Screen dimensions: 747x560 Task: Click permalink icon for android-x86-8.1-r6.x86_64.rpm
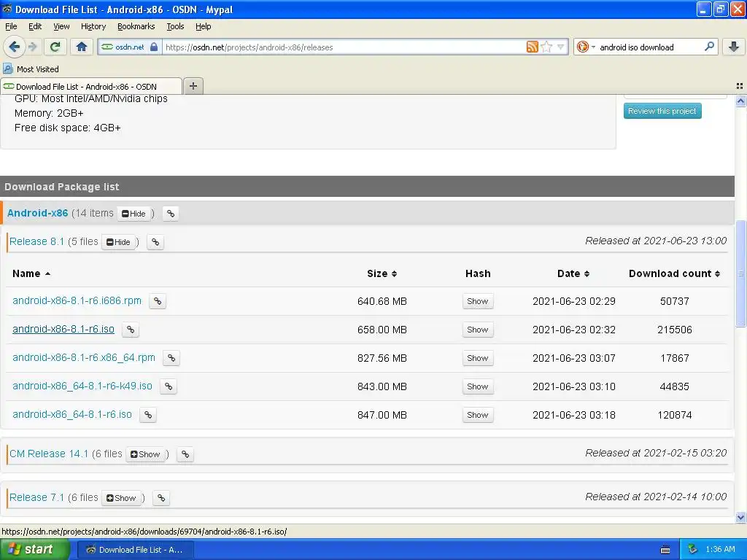(x=171, y=358)
